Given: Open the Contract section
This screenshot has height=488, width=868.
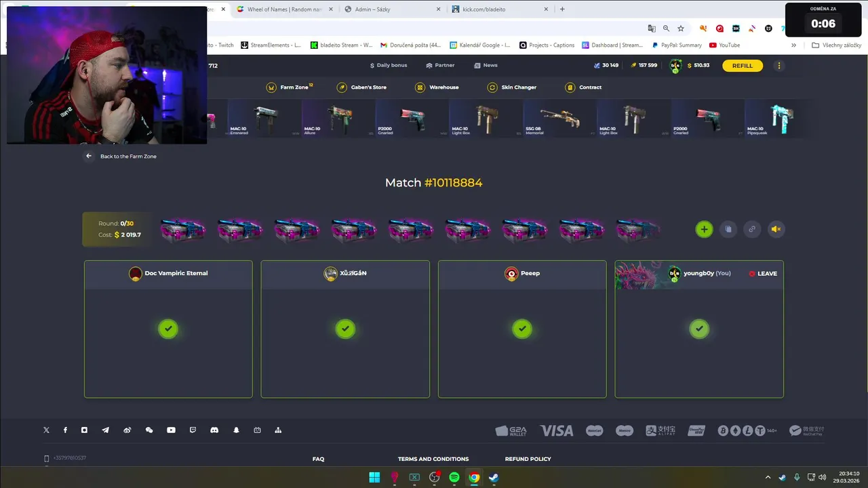Looking at the screenshot, I should tap(584, 87).
